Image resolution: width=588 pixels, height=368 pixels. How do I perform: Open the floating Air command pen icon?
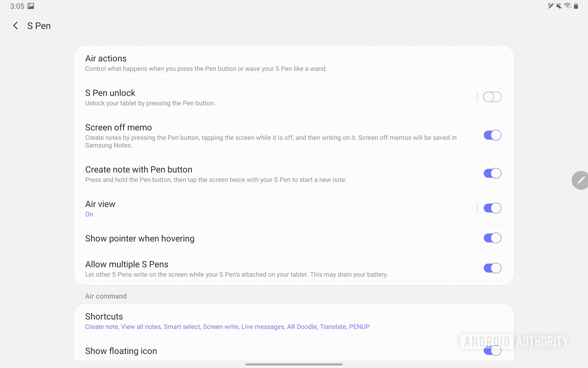pyautogui.click(x=580, y=180)
